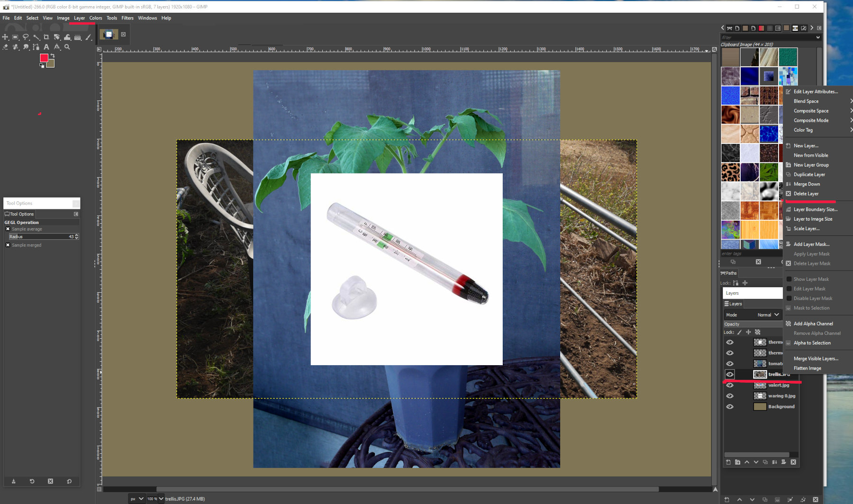Hide the waring 0.jpg layer
Viewport: 853px width, 504px height.
click(x=730, y=396)
